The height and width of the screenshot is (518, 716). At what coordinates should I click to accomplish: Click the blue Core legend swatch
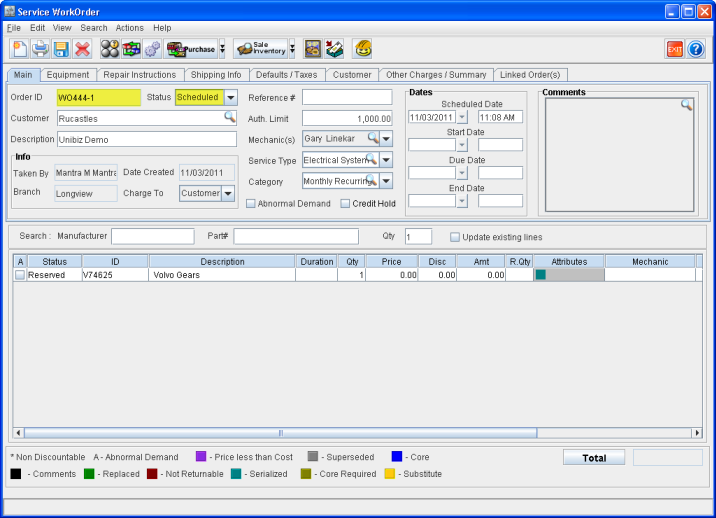(397, 456)
